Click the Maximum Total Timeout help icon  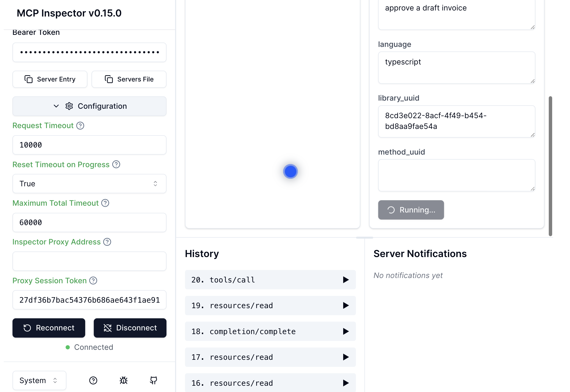(x=105, y=203)
